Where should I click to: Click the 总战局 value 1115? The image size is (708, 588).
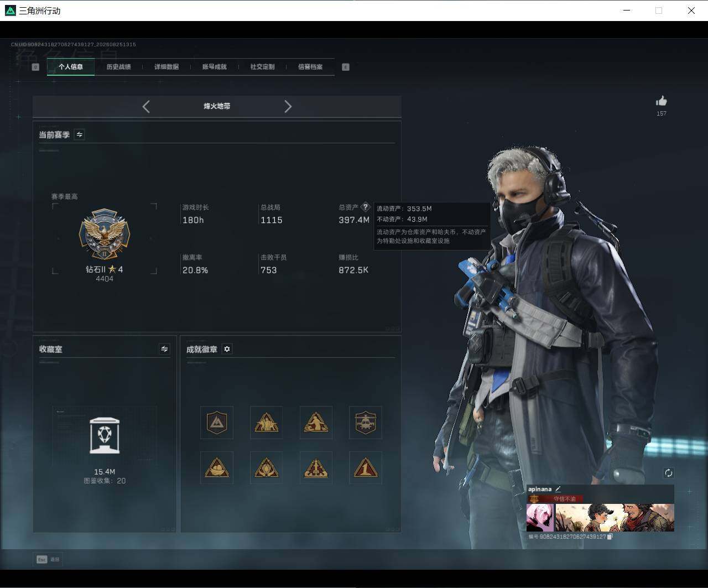point(272,220)
